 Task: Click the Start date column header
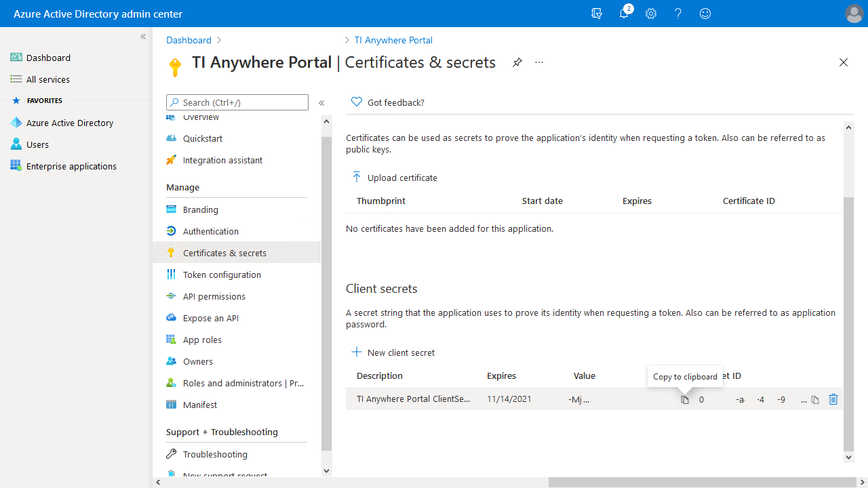point(542,201)
